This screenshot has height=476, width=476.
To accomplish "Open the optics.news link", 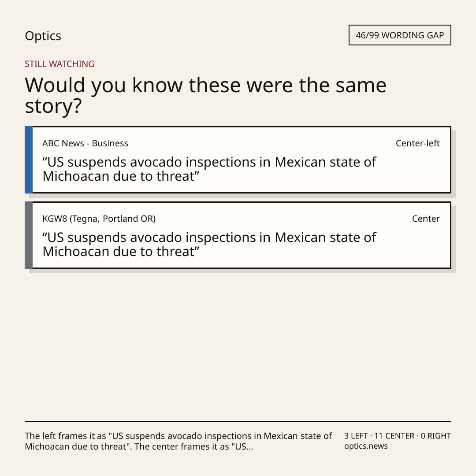I will pyautogui.click(x=366, y=446).
